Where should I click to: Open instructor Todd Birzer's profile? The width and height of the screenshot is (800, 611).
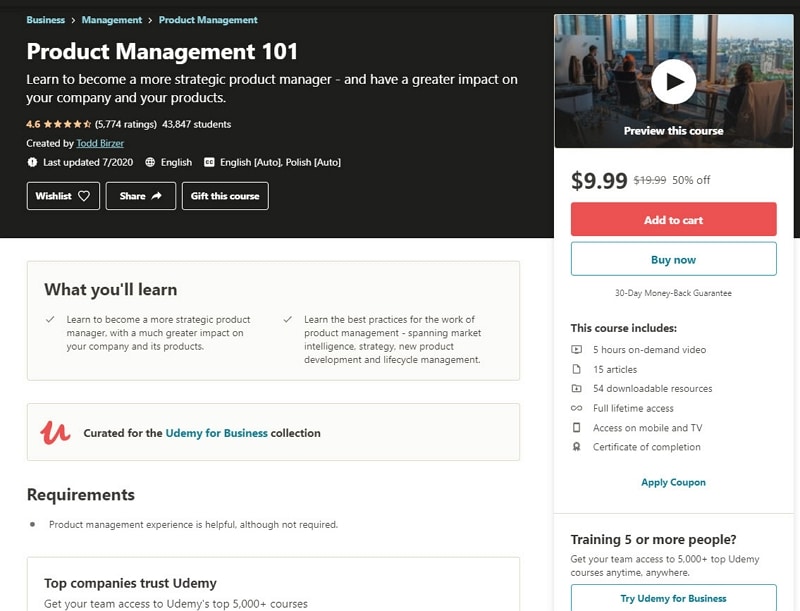100,143
